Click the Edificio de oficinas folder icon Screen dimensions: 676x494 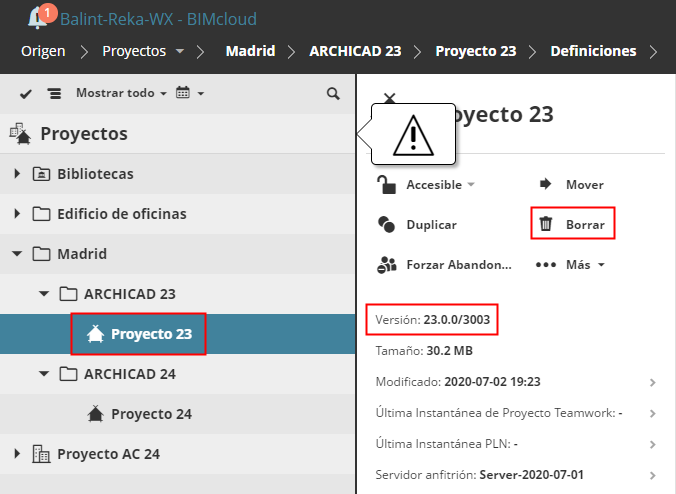[41, 214]
